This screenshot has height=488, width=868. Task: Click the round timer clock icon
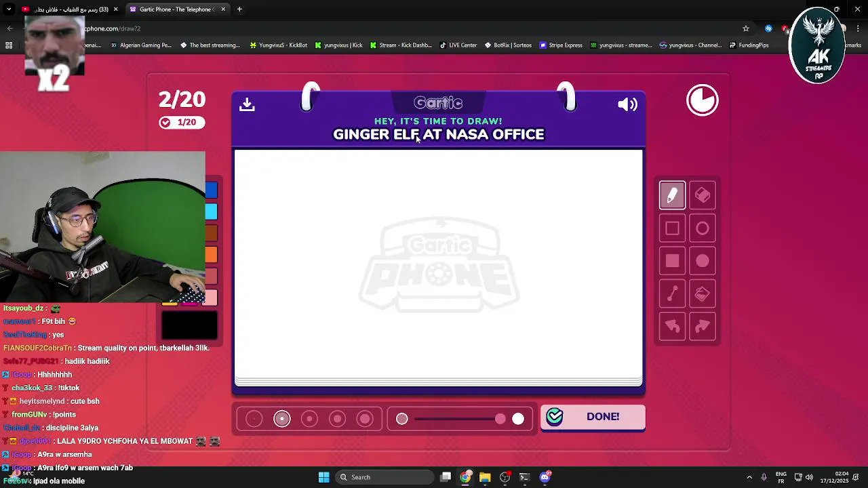pyautogui.click(x=702, y=100)
